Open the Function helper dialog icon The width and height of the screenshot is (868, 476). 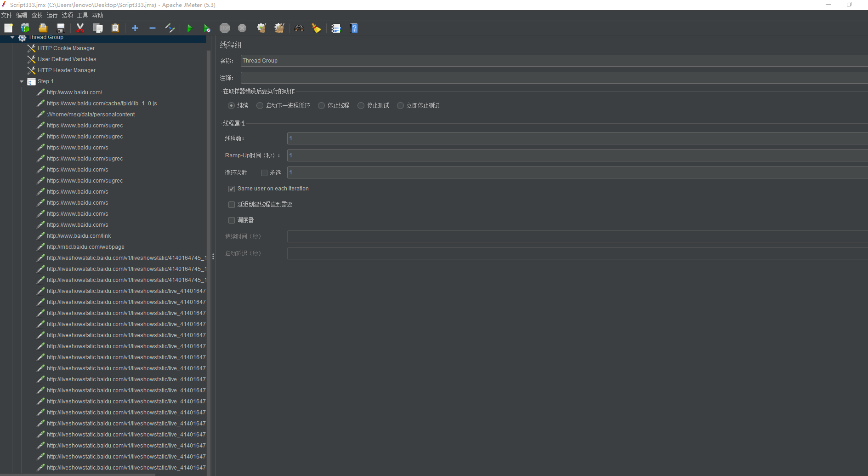(336, 28)
